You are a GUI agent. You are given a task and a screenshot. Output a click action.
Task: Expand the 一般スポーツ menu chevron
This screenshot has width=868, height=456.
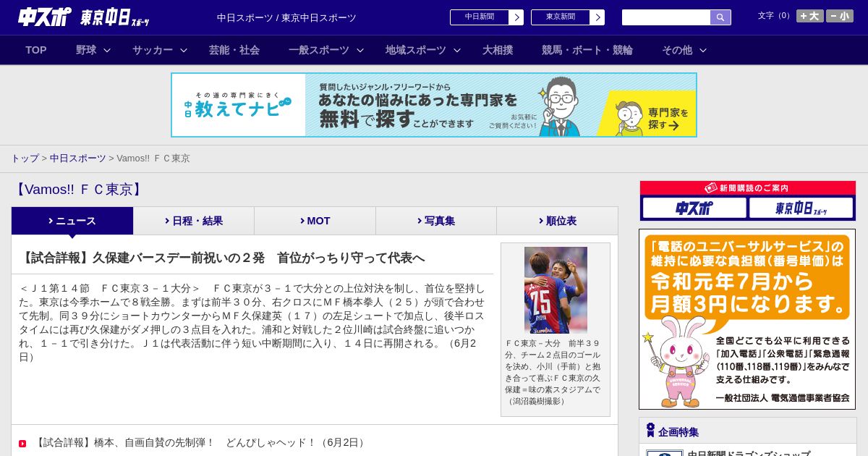click(x=359, y=51)
